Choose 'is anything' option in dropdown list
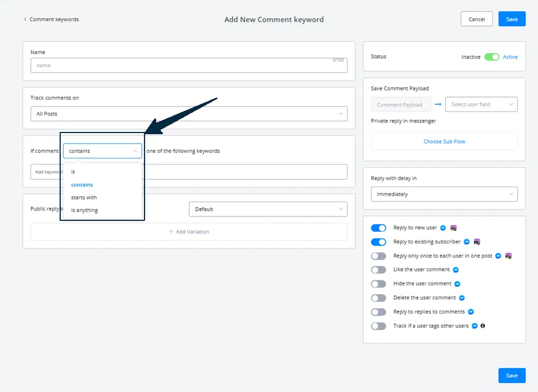This screenshot has width=538, height=392. coord(84,210)
